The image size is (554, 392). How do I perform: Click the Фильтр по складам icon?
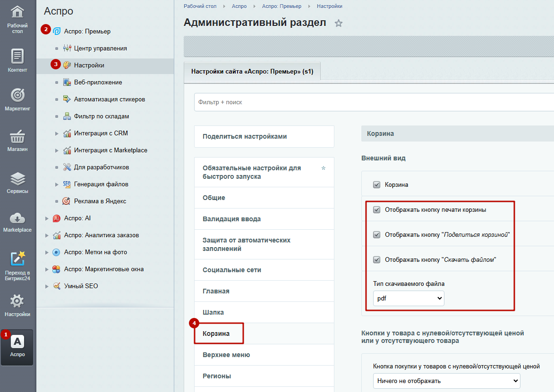point(67,116)
